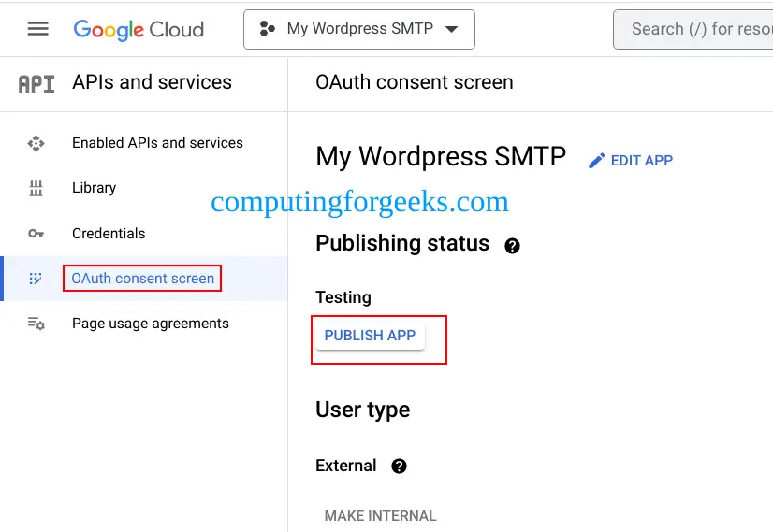Click the project hexagon dots icon
Viewport: 773px width, 532px height.
pyautogui.click(x=268, y=29)
